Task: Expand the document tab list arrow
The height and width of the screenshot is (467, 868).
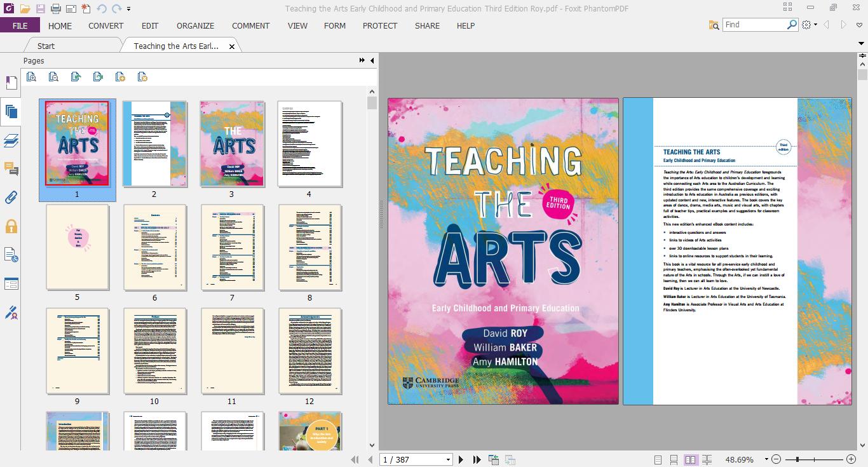Action: 862,44
